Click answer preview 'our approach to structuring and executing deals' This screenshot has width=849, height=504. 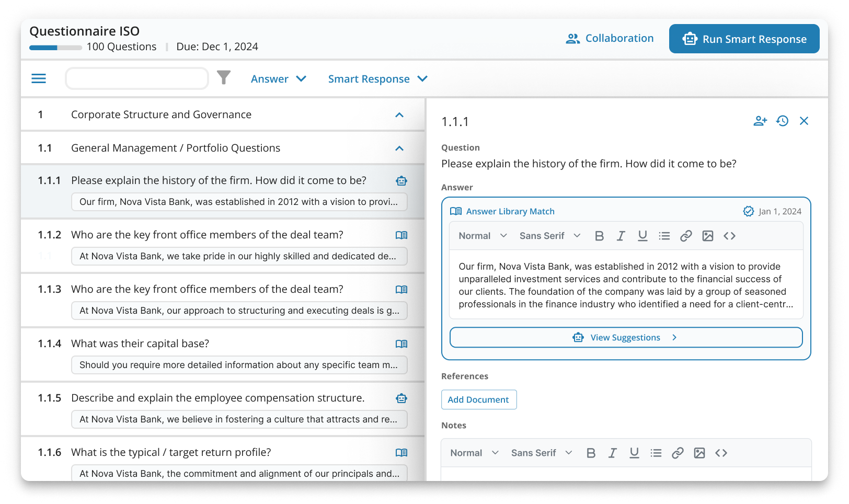239,311
